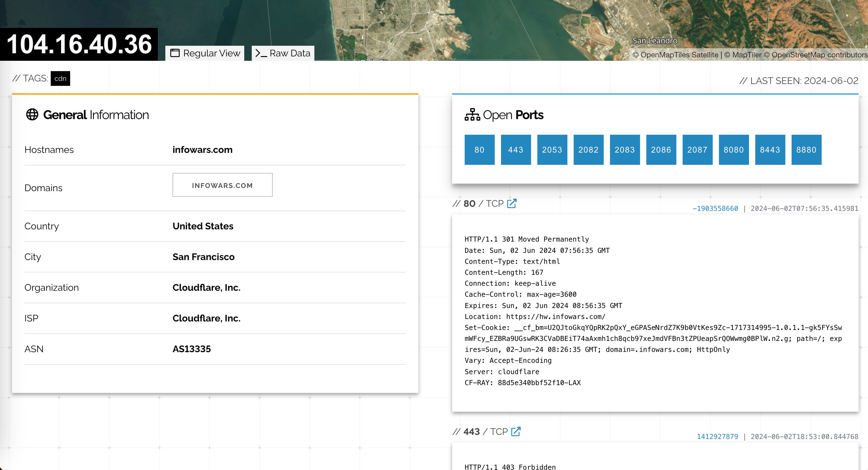The width and height of the screenshot is (868, 470).
Task: Select open port 8880
Action: point(806,150)
